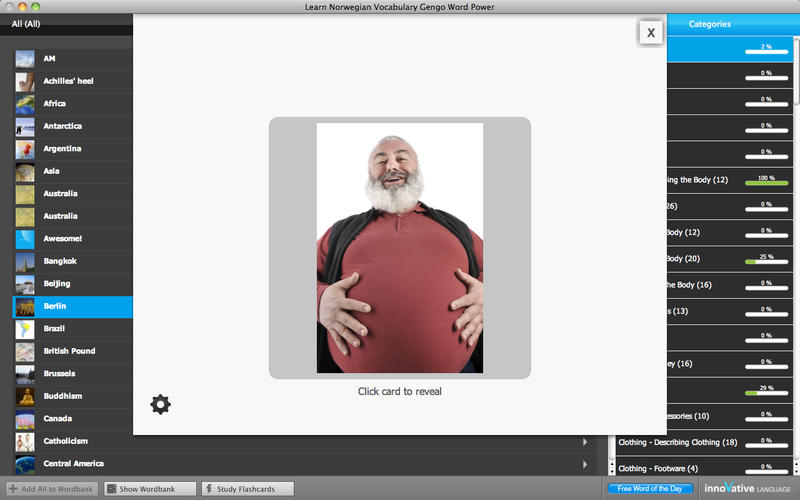Click Catholicism thumbnail icon
This screenshot has height=500, width=800.
(x=25, y=441)
